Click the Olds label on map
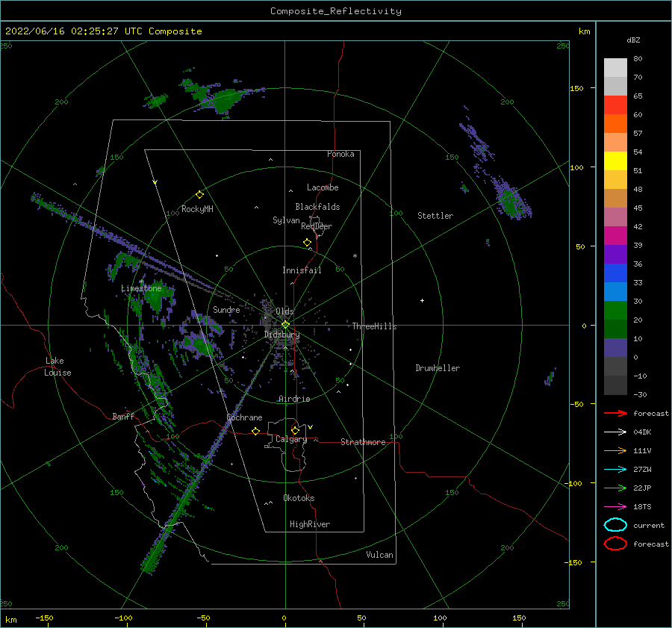Viewport: 672px width, 628px height. 284,311
